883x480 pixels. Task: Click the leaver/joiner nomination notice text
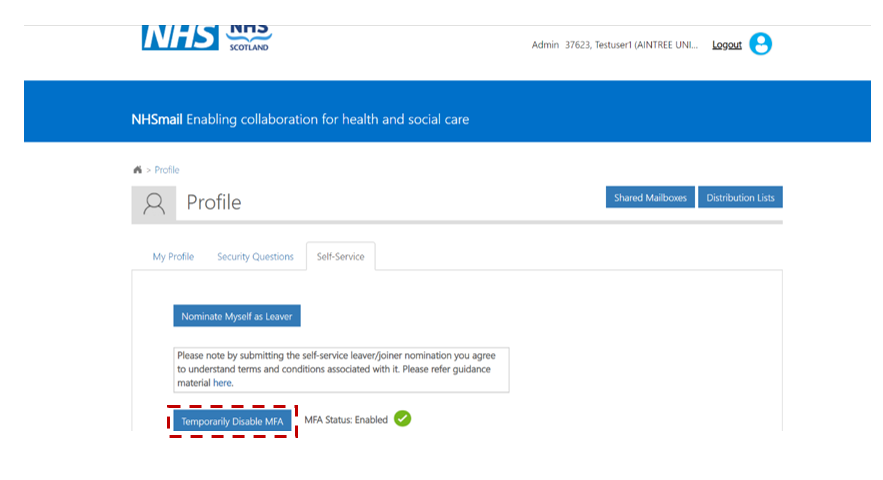point(341,370)
